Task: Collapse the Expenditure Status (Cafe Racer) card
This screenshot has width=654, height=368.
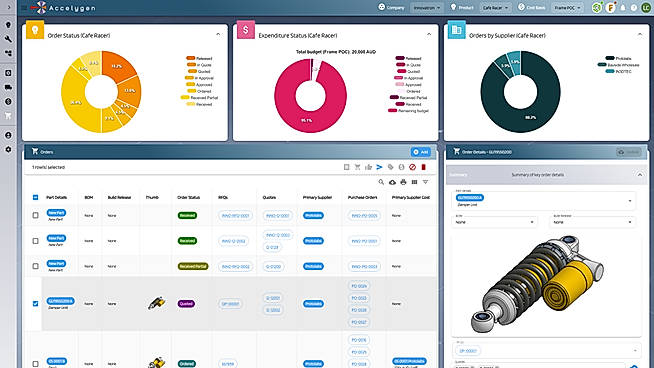Action: coord(429,35)
